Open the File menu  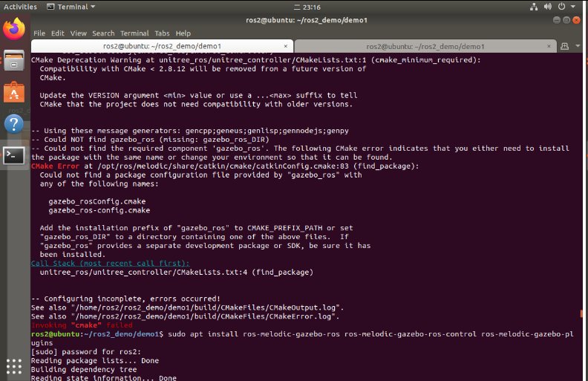click(39, 33)
